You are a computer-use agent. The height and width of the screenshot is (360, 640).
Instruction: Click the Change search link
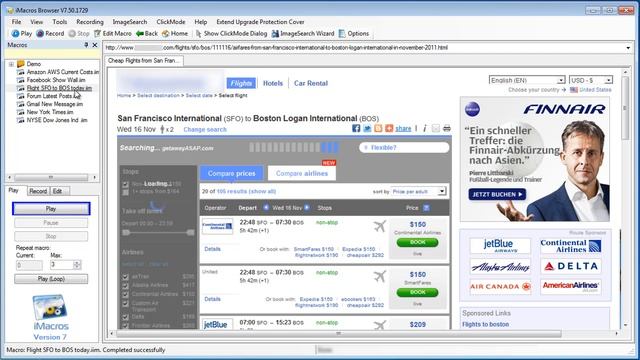click(205, 129)
